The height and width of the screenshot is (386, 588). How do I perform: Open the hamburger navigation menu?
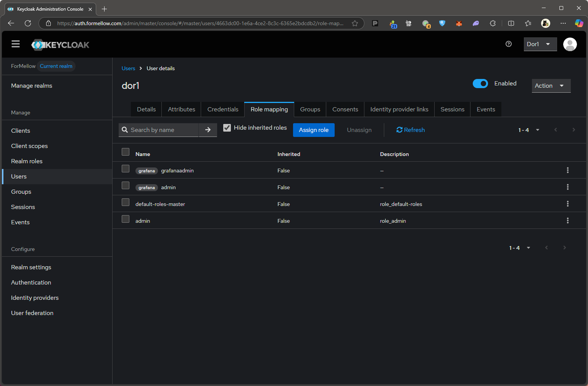tap(16, 44)
